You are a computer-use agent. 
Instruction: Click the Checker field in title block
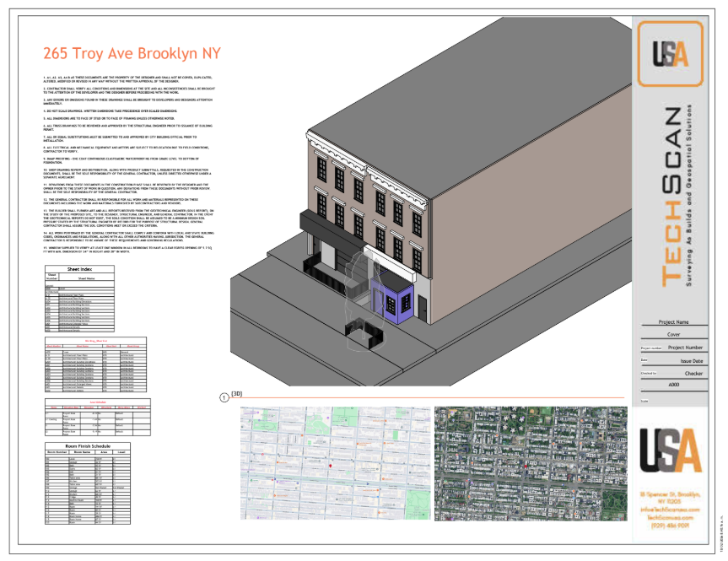[x=693, y=372]
